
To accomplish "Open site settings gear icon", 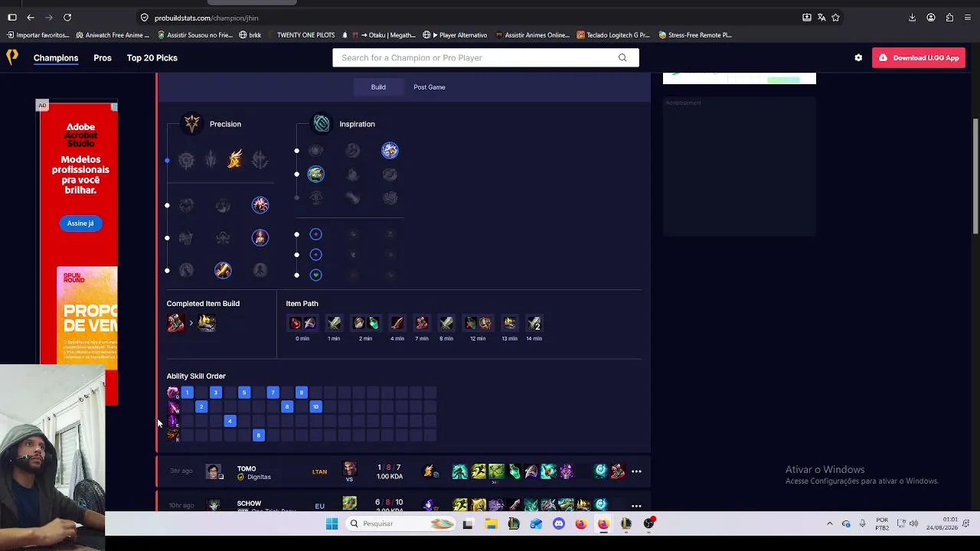I will pos(858,57).
